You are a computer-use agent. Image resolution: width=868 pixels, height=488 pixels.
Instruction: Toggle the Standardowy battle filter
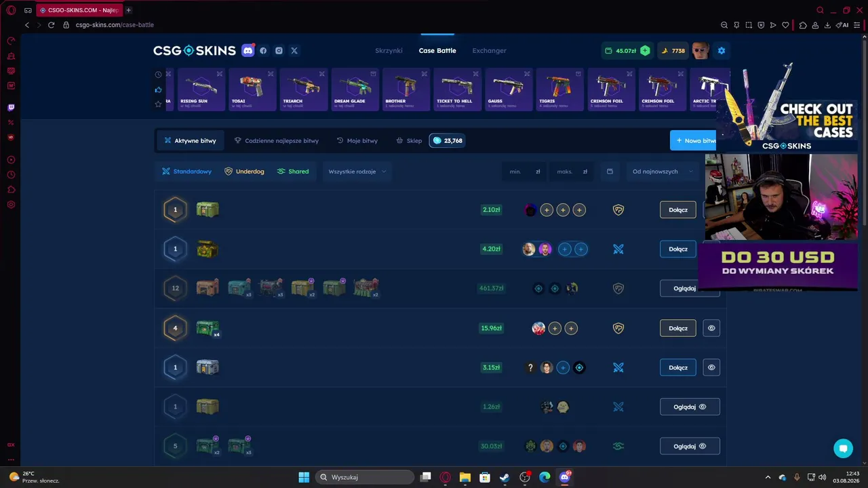point(187,171)
